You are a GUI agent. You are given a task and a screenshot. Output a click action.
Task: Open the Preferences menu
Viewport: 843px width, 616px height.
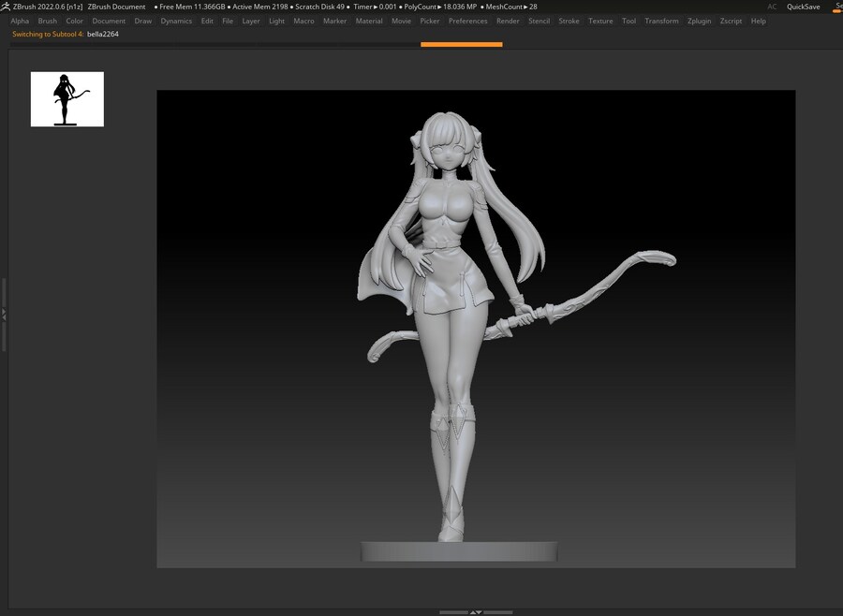(467, 21)
